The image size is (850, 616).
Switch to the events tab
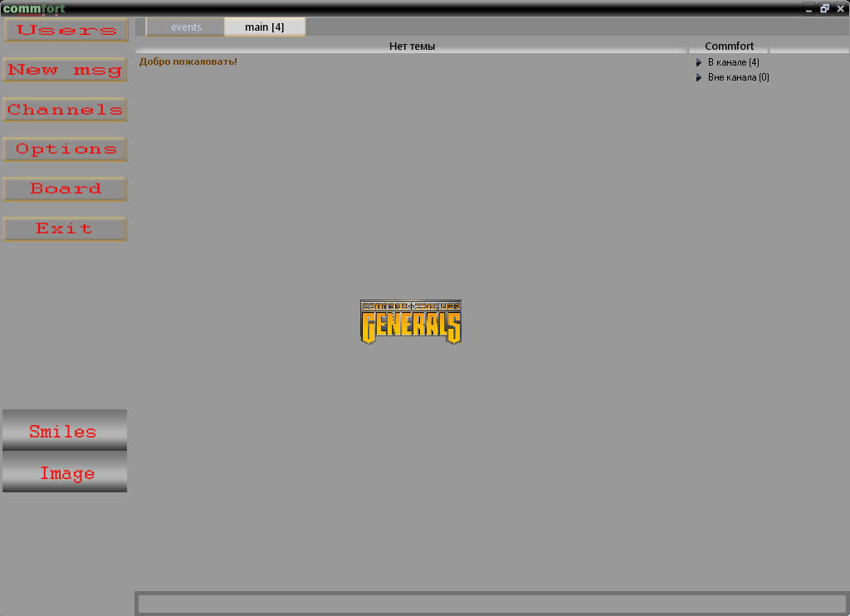(186, 27)
